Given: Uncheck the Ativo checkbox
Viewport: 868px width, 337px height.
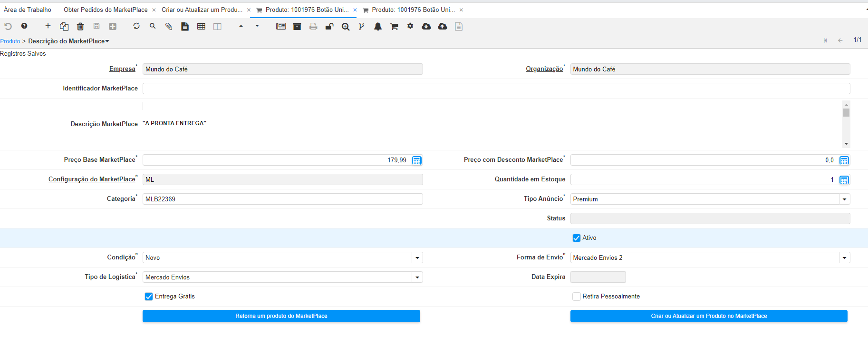Looking at the screenshot, I should pyautogui.click(x=577, y=238).
